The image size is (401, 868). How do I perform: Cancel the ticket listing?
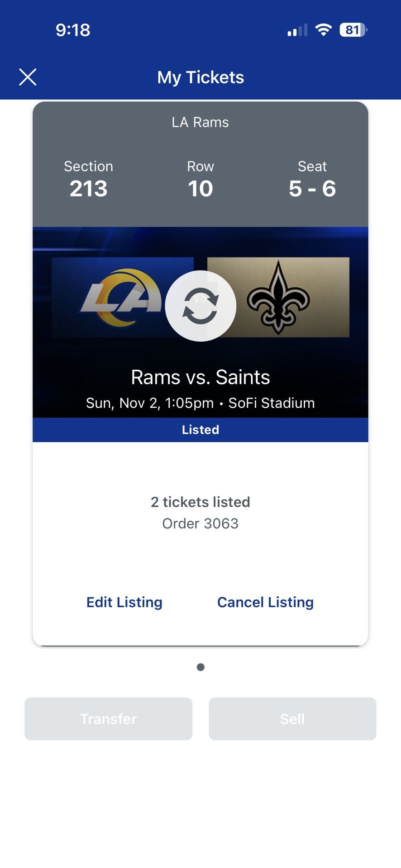coord(265,602)
